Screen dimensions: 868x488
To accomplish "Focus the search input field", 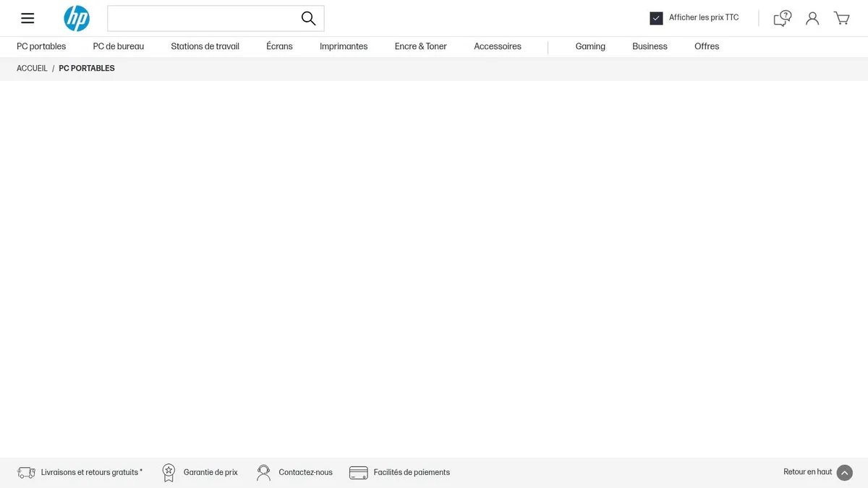I will click(x=203, y=18).
